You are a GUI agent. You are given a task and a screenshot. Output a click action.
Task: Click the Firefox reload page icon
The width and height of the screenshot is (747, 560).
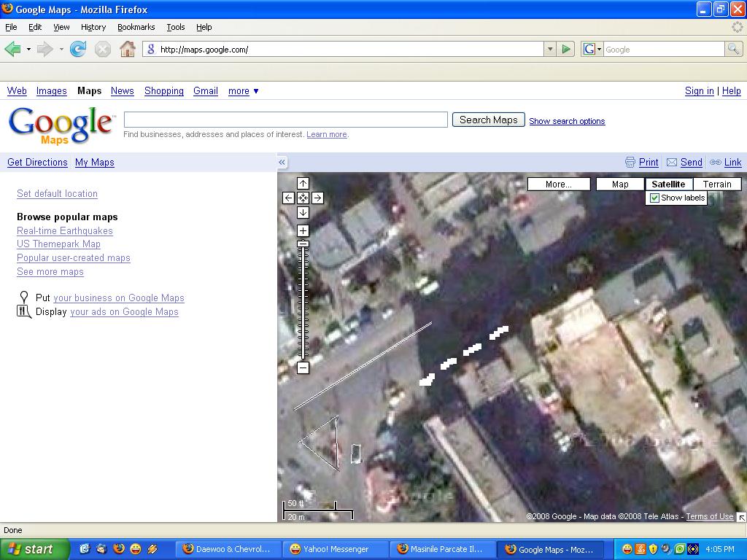(x=78, y=50)
